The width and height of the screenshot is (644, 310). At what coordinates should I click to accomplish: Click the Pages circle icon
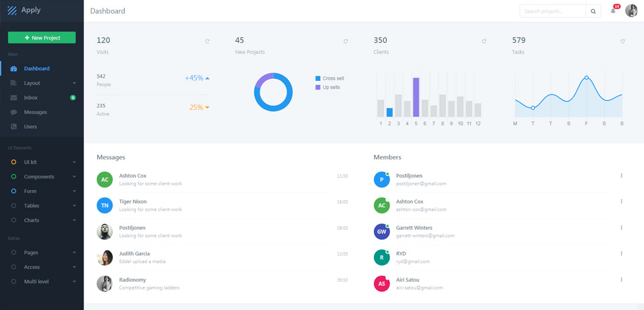coord(14,253)
